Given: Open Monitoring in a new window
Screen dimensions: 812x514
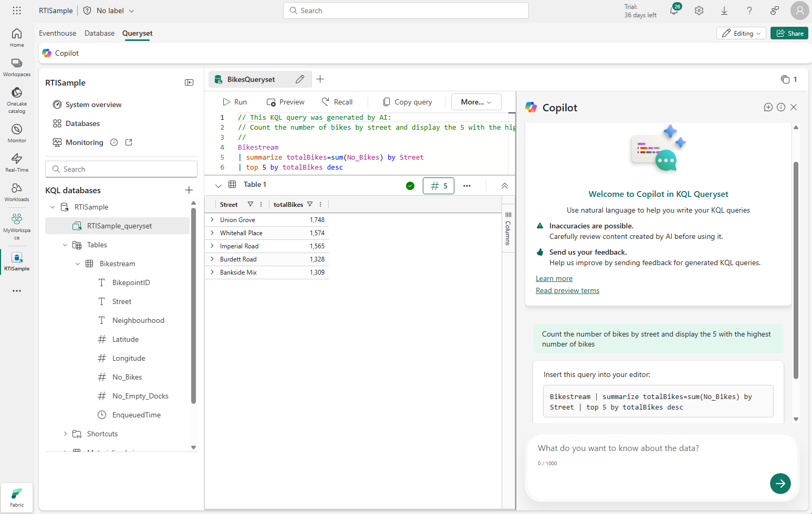Looking at the screenshot, I should point(129,142).
